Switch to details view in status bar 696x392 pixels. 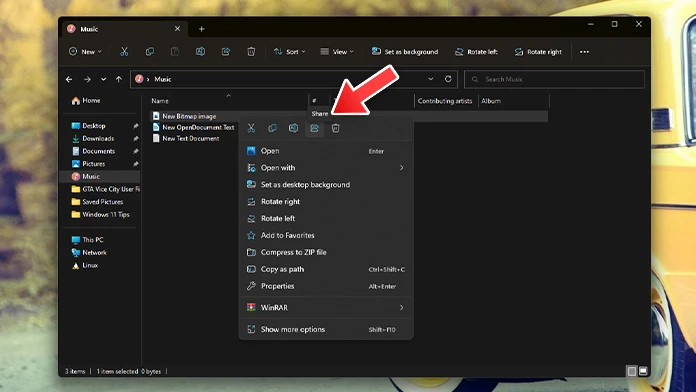tap(632, 371)
